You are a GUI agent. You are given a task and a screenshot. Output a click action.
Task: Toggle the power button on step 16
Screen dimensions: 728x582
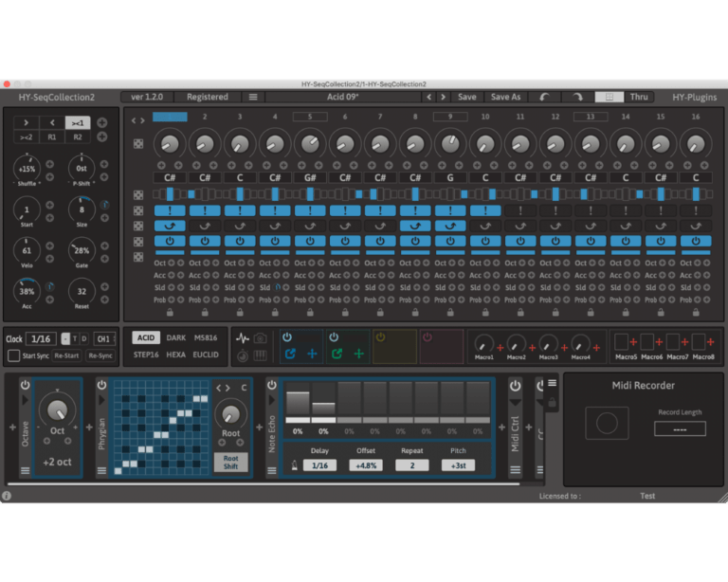click(x=695, y=241)
